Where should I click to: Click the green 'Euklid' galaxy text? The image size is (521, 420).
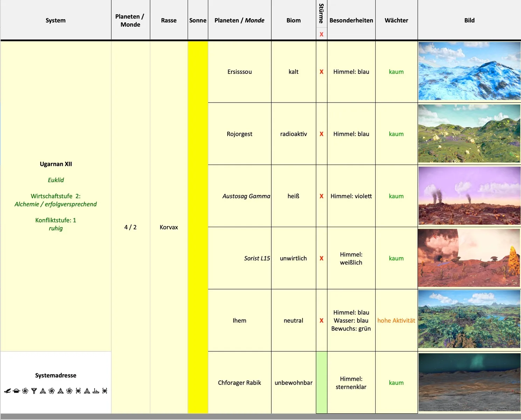point(56,180)
